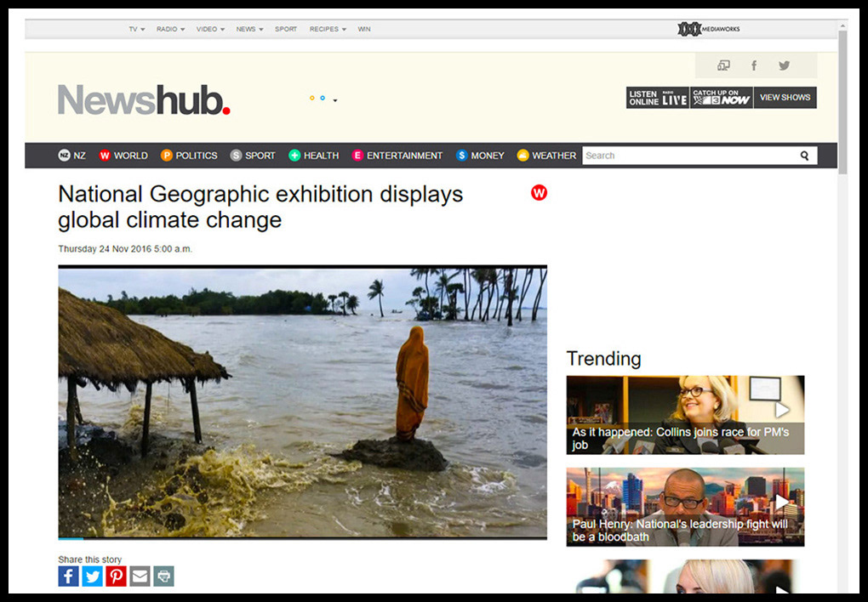Share story via Twitter button
The width and height of the screenshot is (868, 602).
point(93,576)
